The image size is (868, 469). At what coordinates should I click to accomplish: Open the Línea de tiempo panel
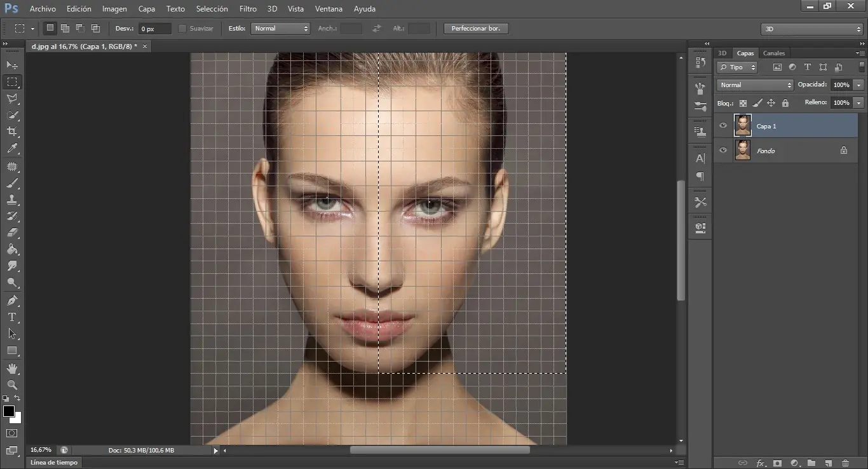click(x=55, y=463)
